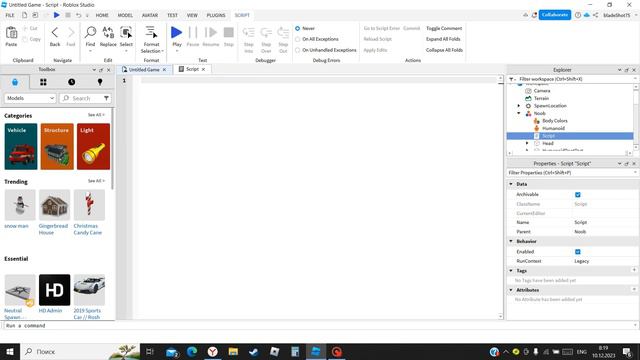Click See All next to Categories
The image size is (640, 360).
point(96,115)
